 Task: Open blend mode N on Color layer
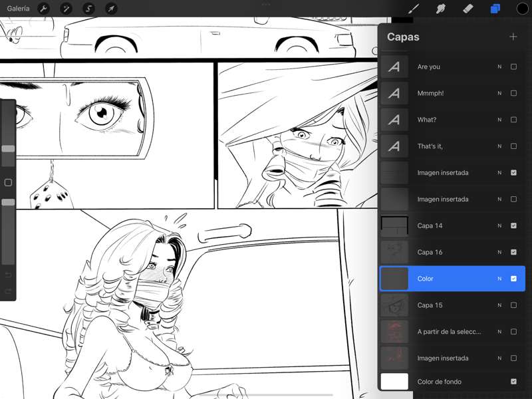[x=499, y=279]
